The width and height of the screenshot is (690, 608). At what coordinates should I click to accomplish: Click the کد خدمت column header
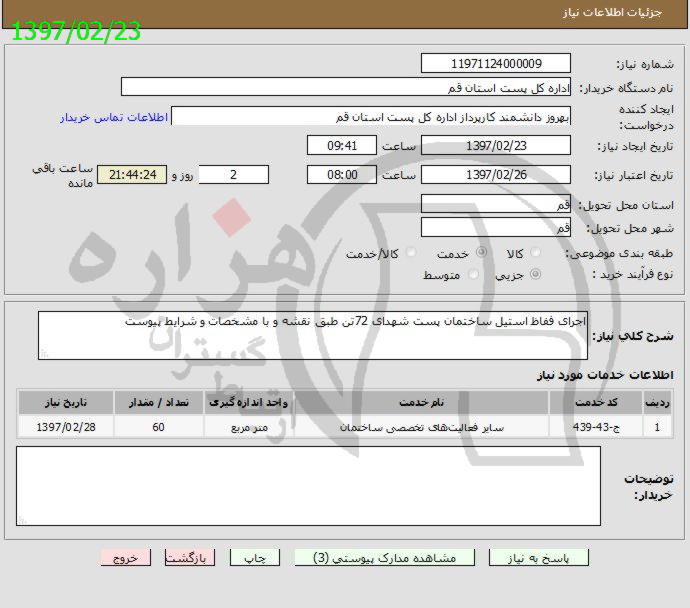(596, 402)
